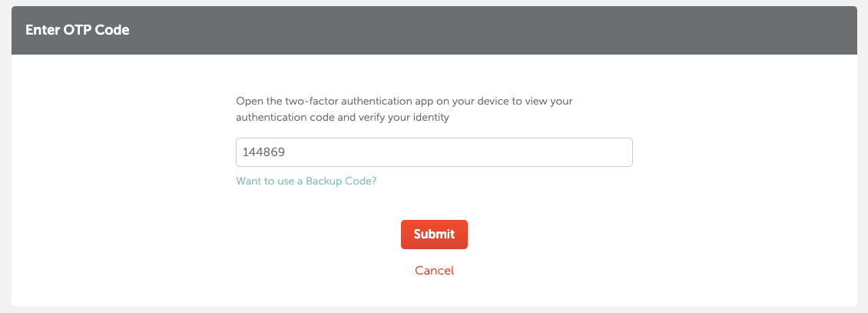
Task: Abort OTP entry via the Cancel link
Action: click(434, 271)
